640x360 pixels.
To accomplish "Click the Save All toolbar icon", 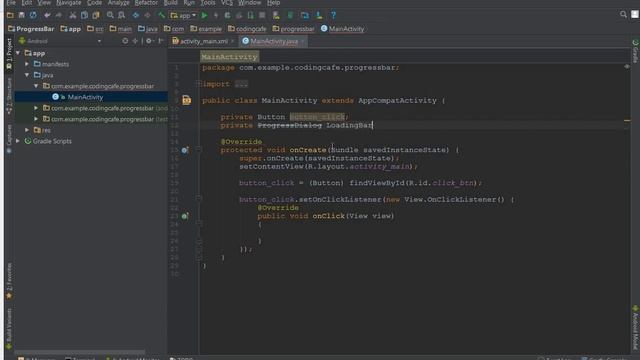I will (22, 16).
